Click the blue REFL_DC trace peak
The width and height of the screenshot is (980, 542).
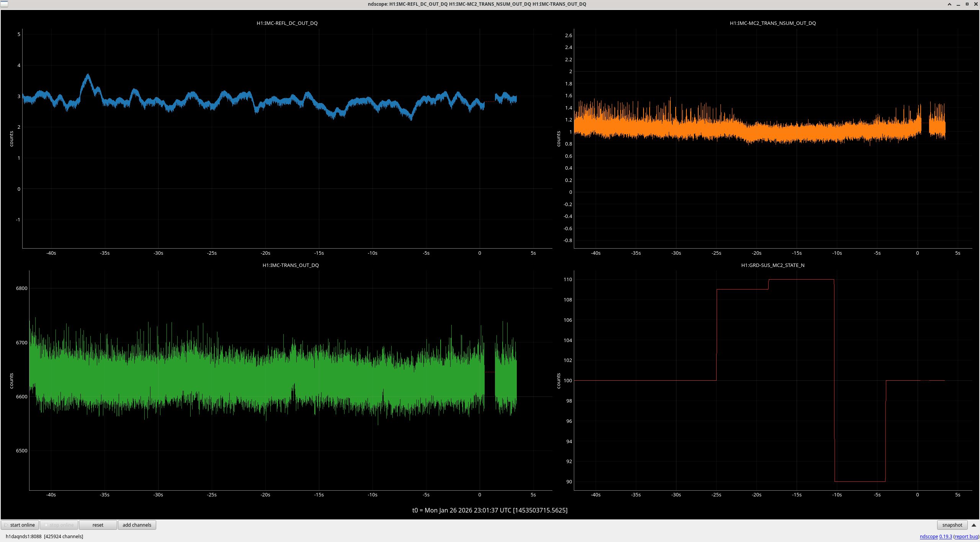tap(88, 76)
